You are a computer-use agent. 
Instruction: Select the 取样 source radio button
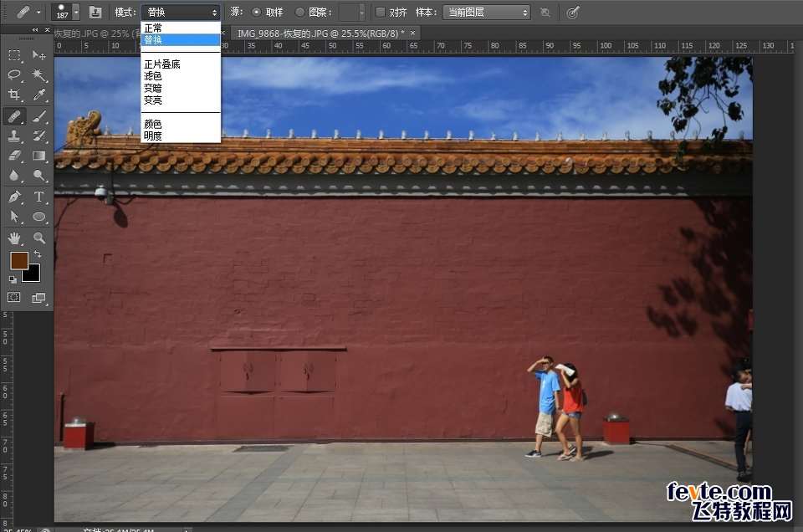pos(257,13)
